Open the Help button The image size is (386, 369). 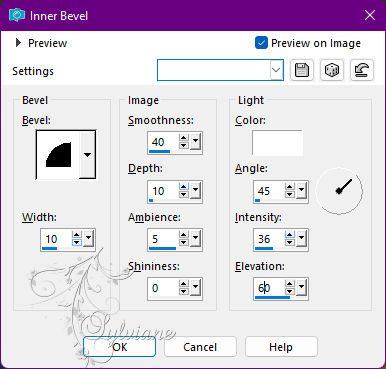(x=281, y=347)
